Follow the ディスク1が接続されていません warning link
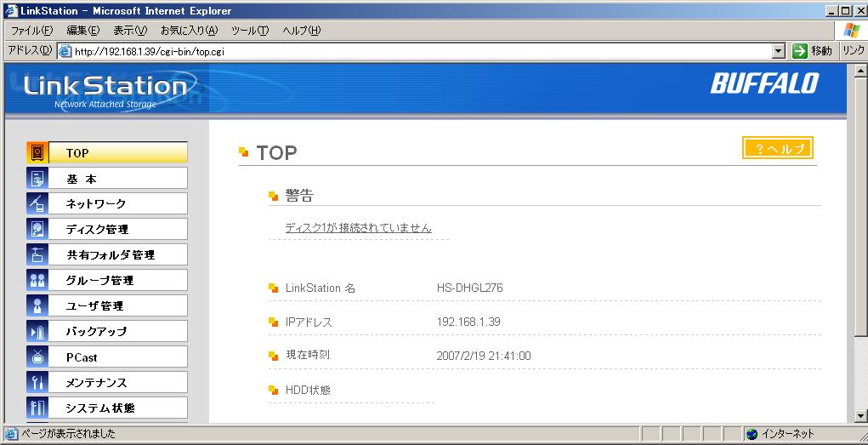The height and width of the screenshot is (445, 868). (358, 228)
